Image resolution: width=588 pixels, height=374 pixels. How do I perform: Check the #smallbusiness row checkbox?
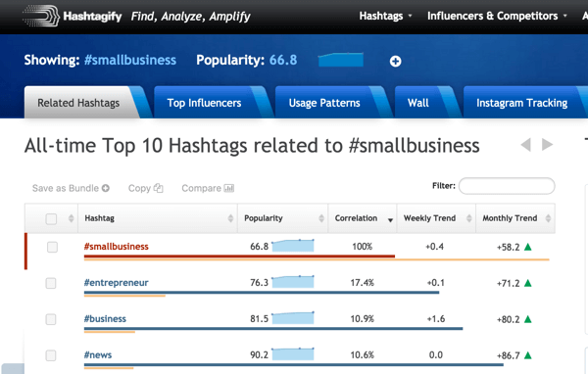[x=52, y=247]
